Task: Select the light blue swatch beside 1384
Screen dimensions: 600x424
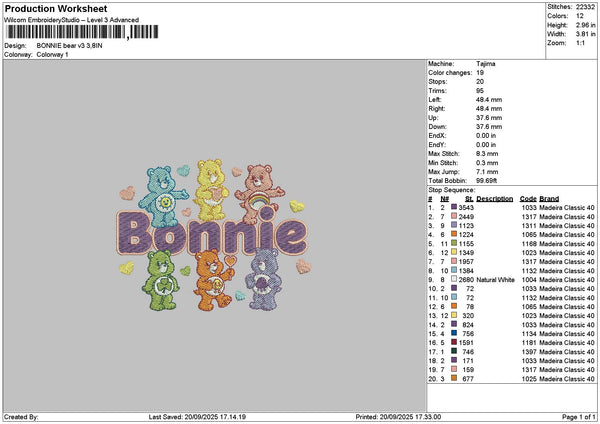Action: (454, 270)
